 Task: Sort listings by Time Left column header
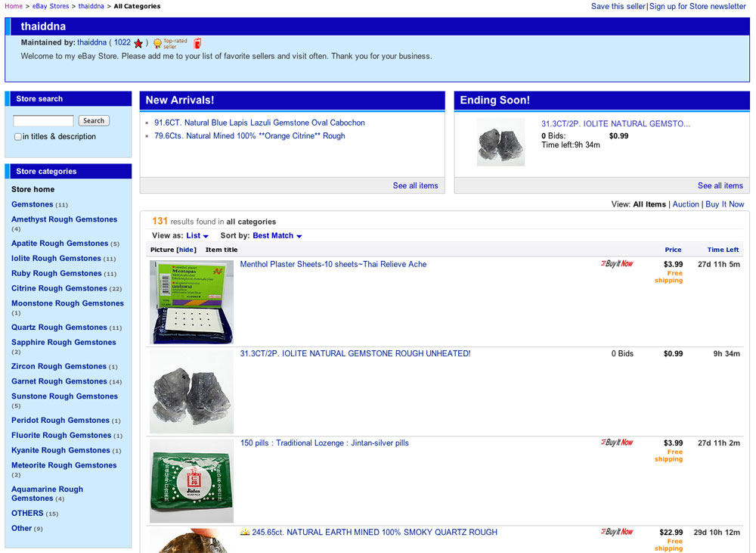[723, 250]
